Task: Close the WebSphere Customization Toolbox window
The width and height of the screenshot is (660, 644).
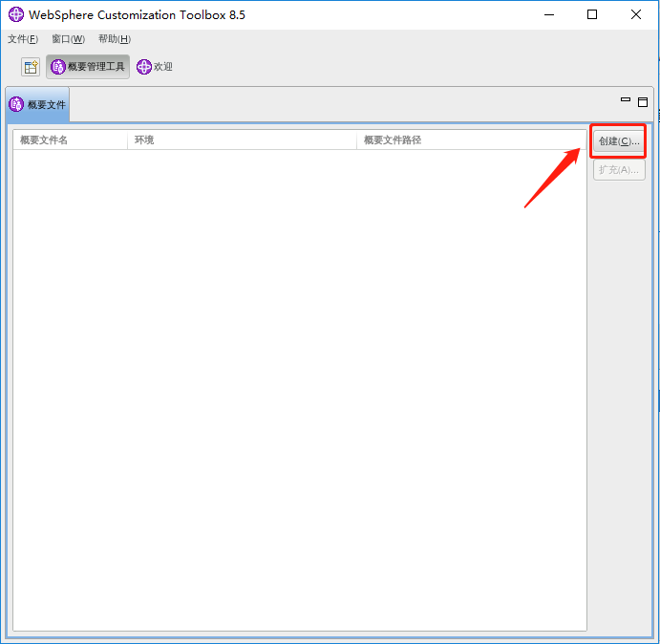Action: [635, 14]
